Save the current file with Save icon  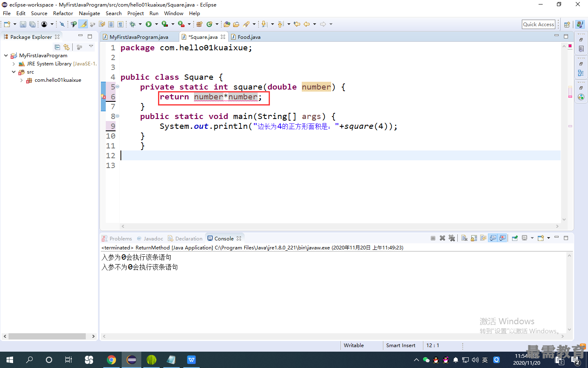coord(23,24)
